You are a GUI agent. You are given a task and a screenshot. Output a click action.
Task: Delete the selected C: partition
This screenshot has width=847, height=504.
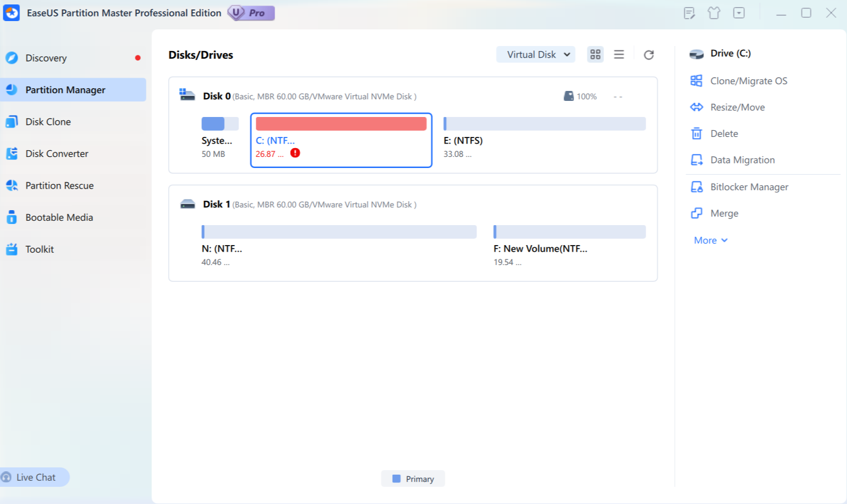(724, 134)
